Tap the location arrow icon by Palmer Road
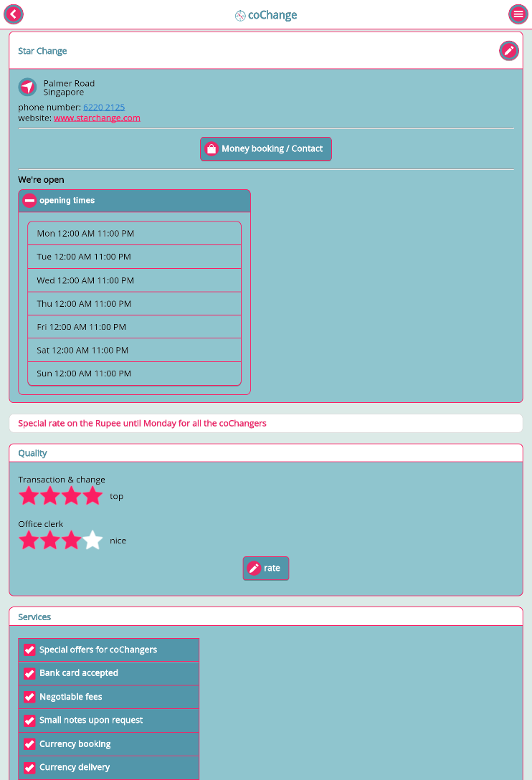 click(28, 87)
